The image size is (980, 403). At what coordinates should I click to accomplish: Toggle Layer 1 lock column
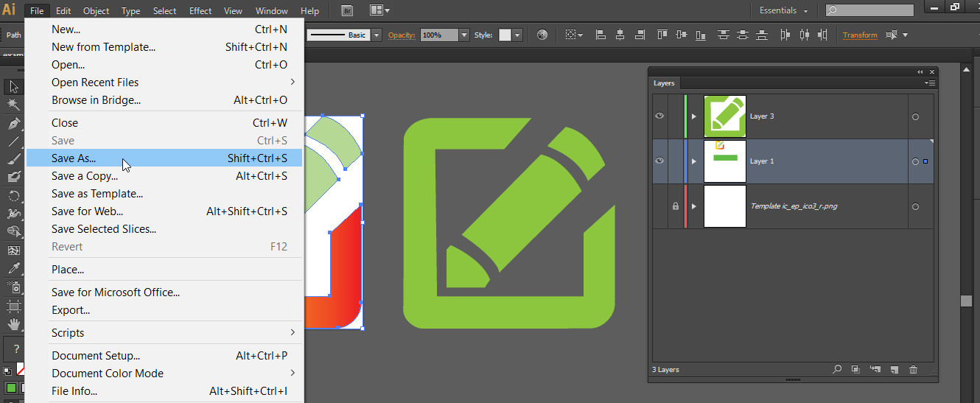click(x=675, y=161)
